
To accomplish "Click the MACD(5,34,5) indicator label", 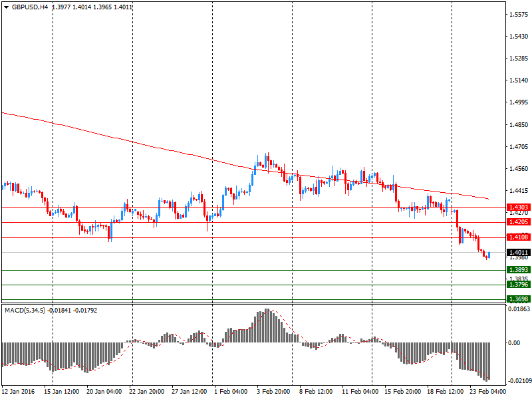I will [25, 310].
